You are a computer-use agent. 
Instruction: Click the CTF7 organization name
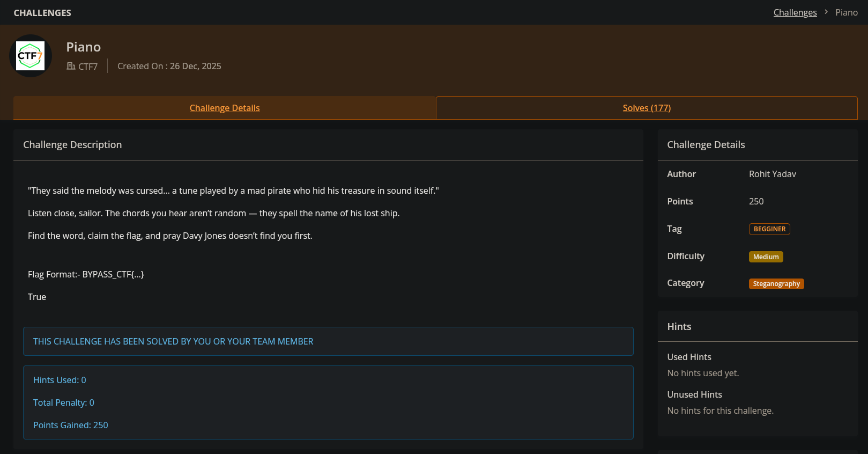88,67
